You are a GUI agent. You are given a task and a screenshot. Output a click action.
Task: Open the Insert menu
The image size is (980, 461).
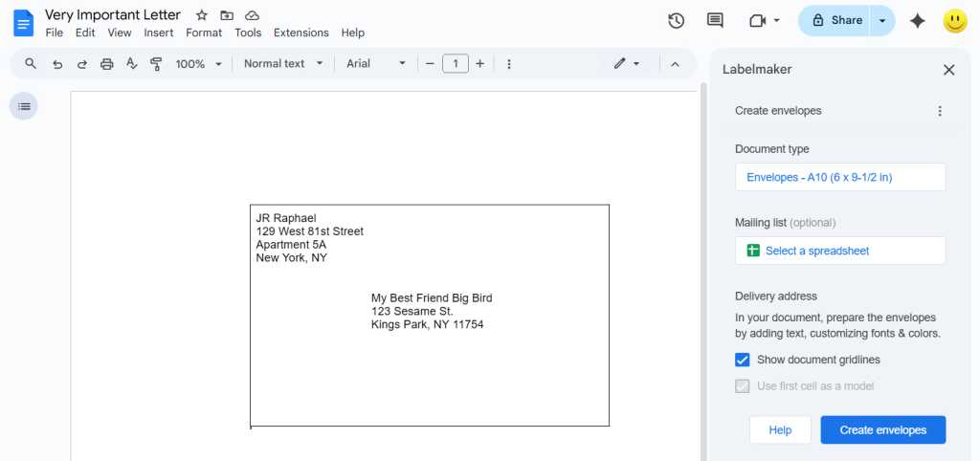point(159,33)
